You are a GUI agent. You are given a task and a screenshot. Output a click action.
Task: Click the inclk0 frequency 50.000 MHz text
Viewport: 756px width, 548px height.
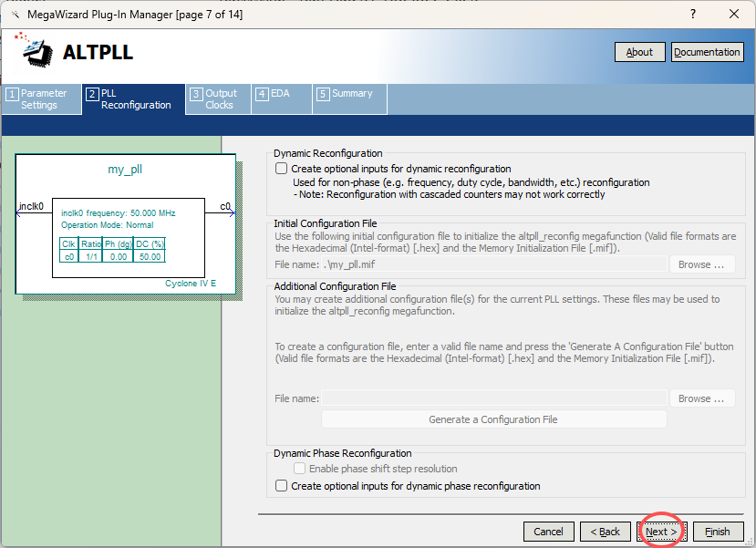pyautogui.click(x=119, y=213)
